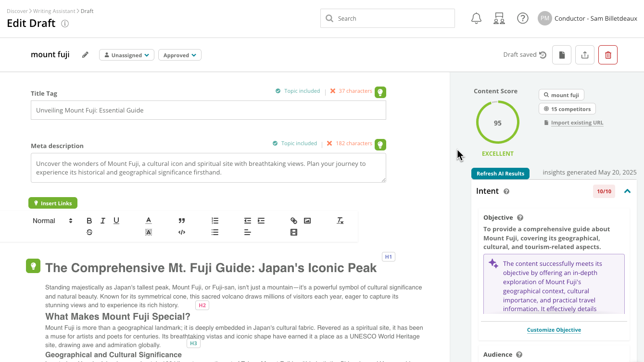Open the text color picker
This screenshot has height=362, width=644.
coord(149,221)
